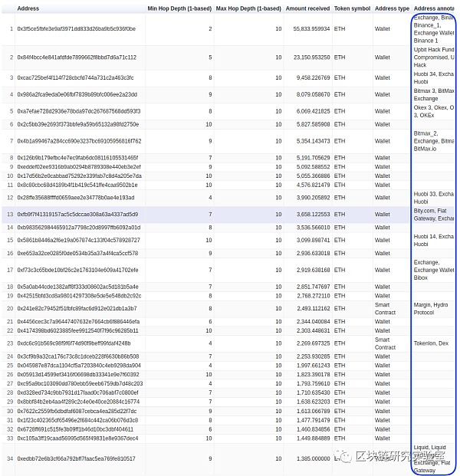Click the Address annotation column header
Screen dimensions: 460x476
pyautogui.click(x=434, y=8)
